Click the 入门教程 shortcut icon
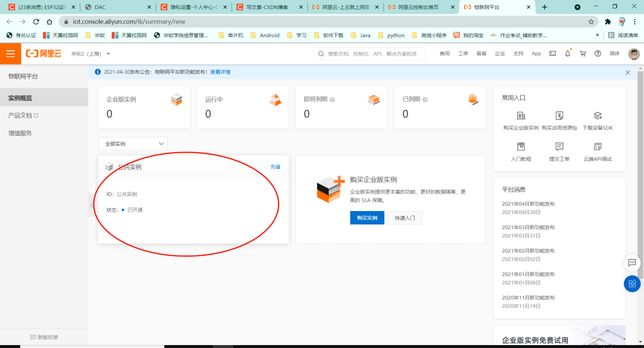644x348 pixels. (521, 147)
